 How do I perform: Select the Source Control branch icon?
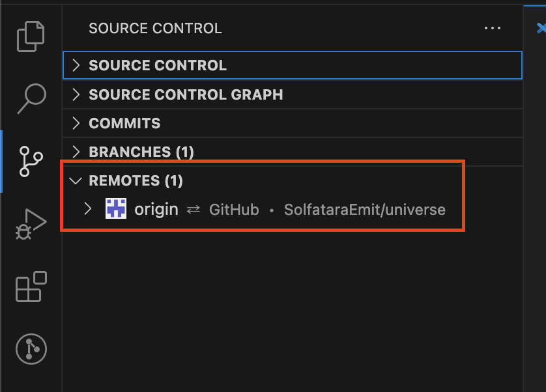click(31, 161)
